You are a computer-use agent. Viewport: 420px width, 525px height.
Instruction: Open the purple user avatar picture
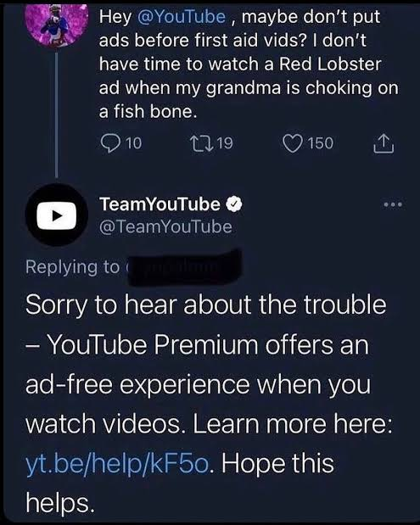[x=57, y=25]
